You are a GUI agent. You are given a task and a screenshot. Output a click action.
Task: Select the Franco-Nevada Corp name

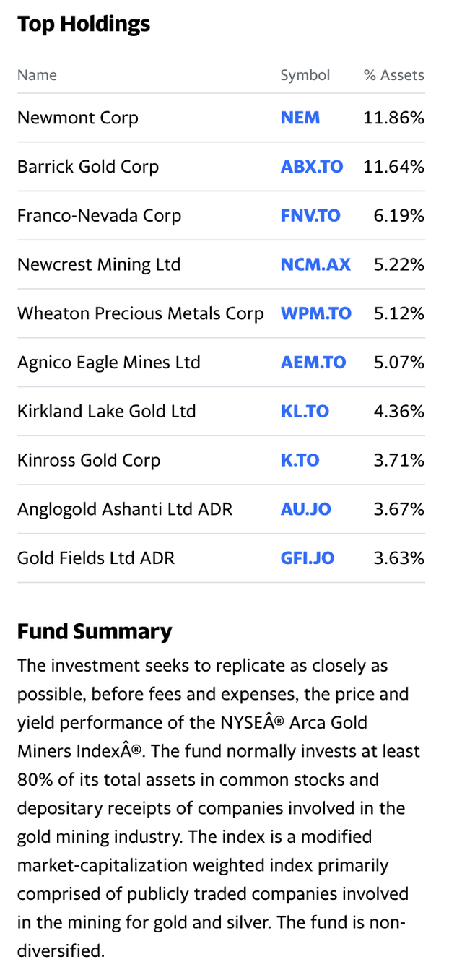100,216
